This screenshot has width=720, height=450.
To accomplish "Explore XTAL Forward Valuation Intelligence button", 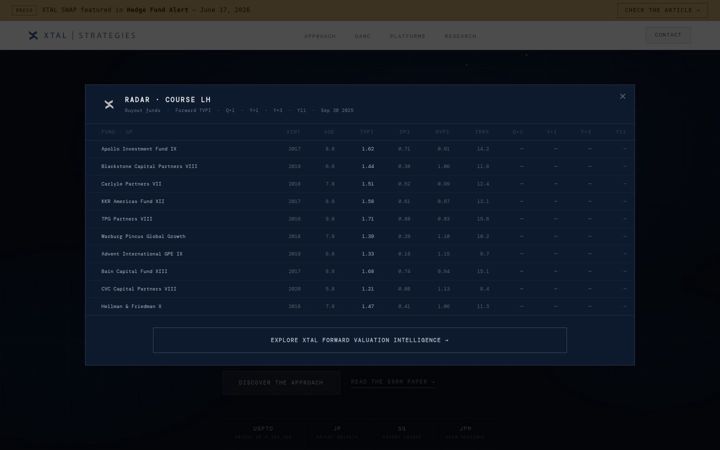I will 360,340.
